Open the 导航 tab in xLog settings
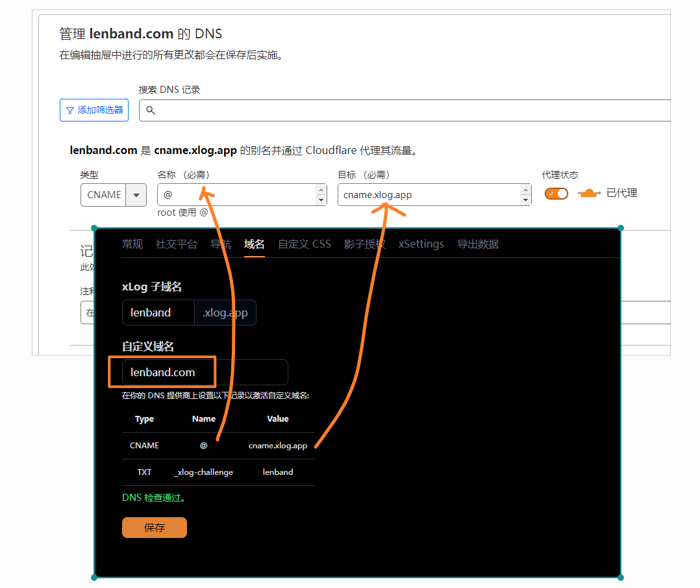Image resolution: width=700 pixels, height=588 pixels. tap(221, 244)
